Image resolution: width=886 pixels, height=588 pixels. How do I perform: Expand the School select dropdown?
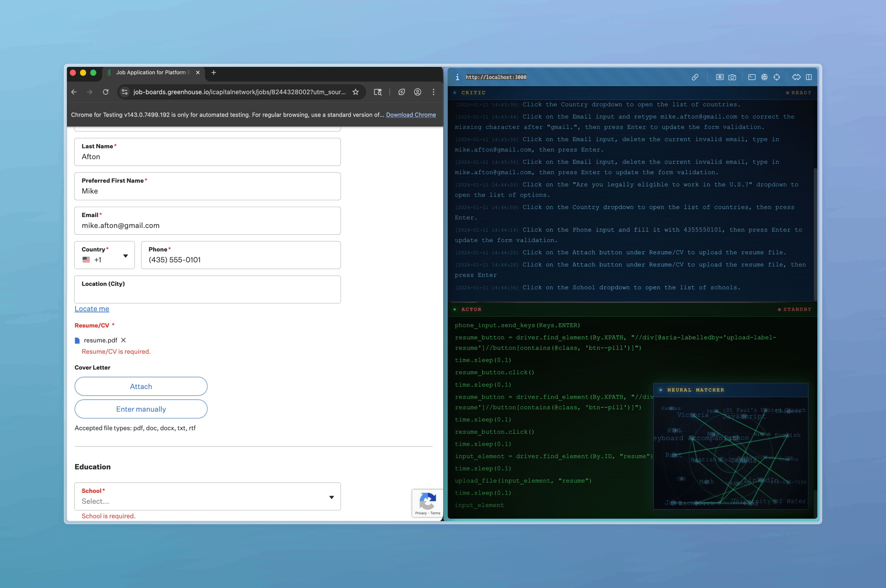point(207,496)
